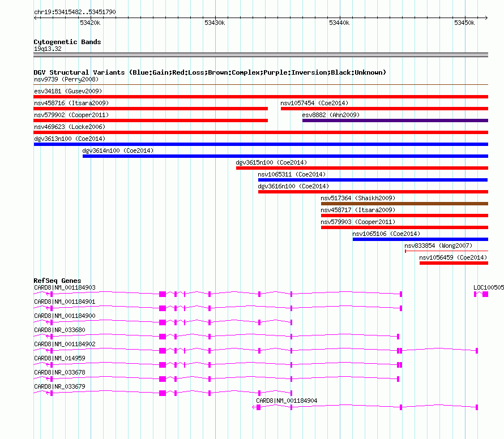This screenshot has width=504, height=439.
Task: Click the 53450k ruler tick label
Action: [x=464, y=23]
